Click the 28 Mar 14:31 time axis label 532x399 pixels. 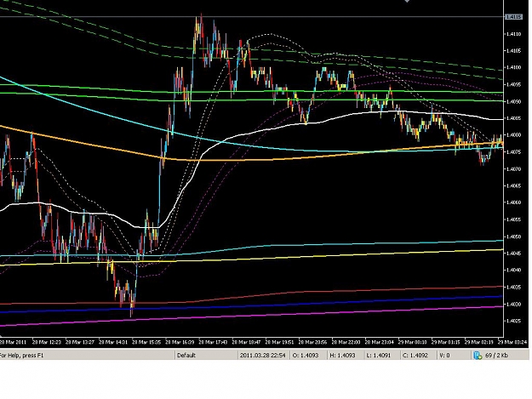pyautogui.click(x=113, y=342)
